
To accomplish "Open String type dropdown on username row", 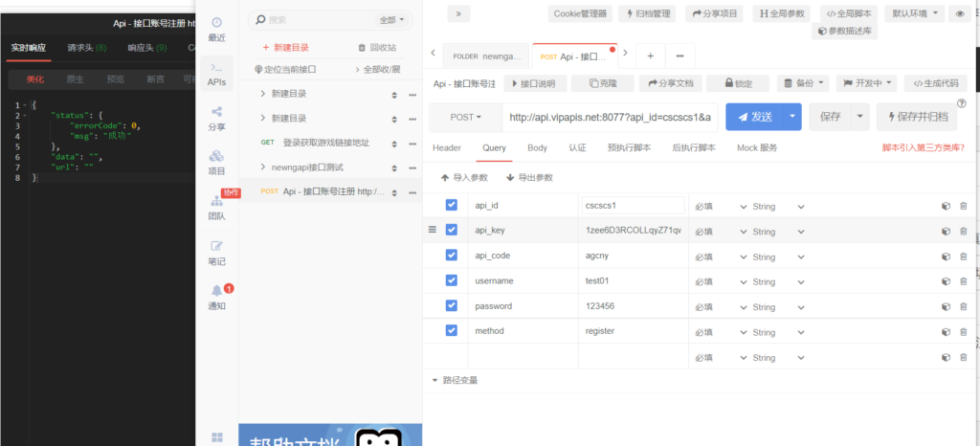I will pos(778,281).
